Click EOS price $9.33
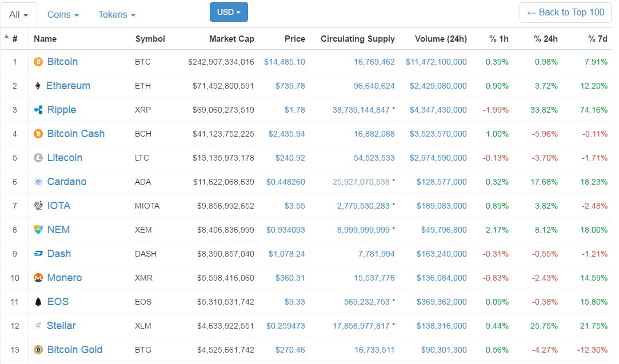Screen dimensions: 619x364 tap(294, 302)
